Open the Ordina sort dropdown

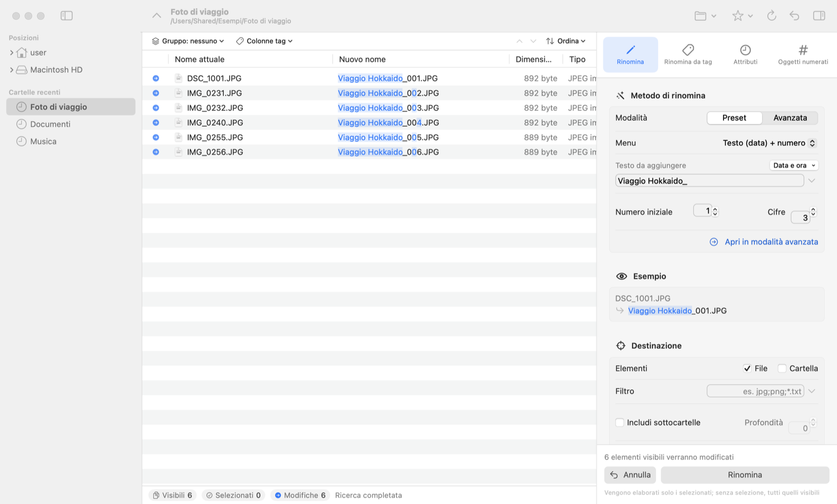pos(566,41)
